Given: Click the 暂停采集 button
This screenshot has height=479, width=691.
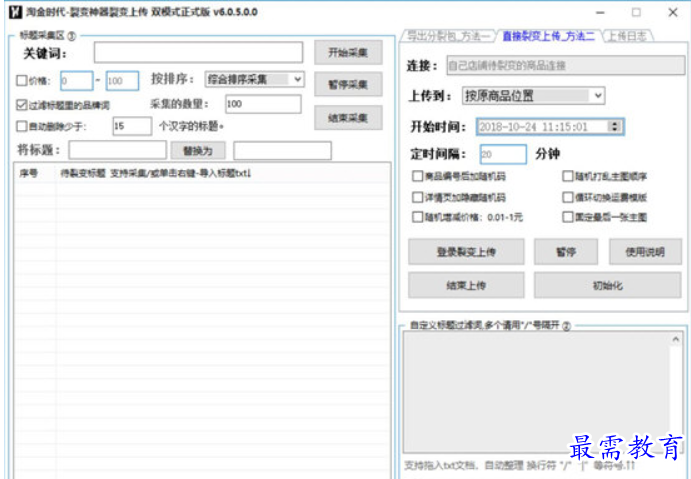Looking at the screenshot, I should [348, 84].
